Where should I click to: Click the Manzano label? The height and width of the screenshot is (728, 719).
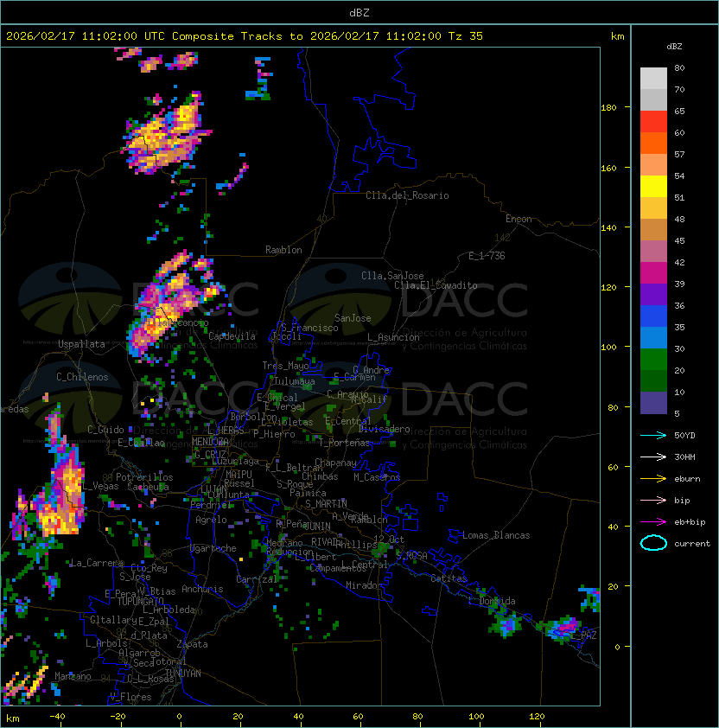click(x=73, y=676)
